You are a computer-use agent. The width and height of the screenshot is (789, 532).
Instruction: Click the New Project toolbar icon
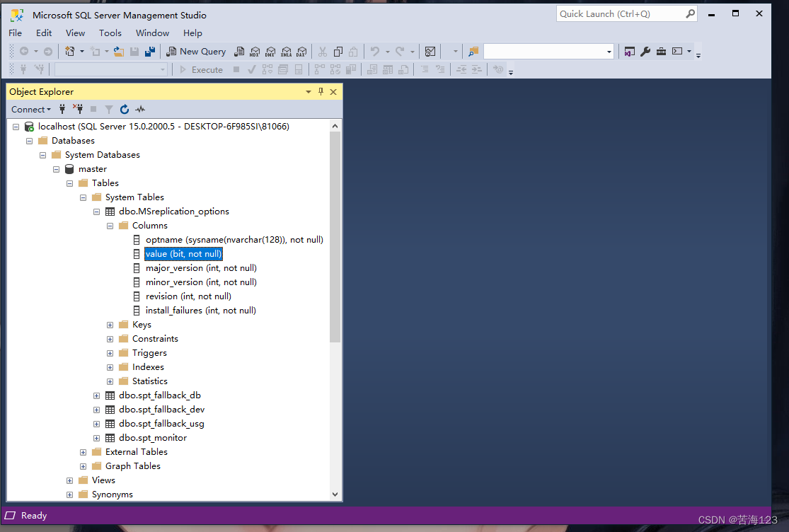tap(70, 51)
